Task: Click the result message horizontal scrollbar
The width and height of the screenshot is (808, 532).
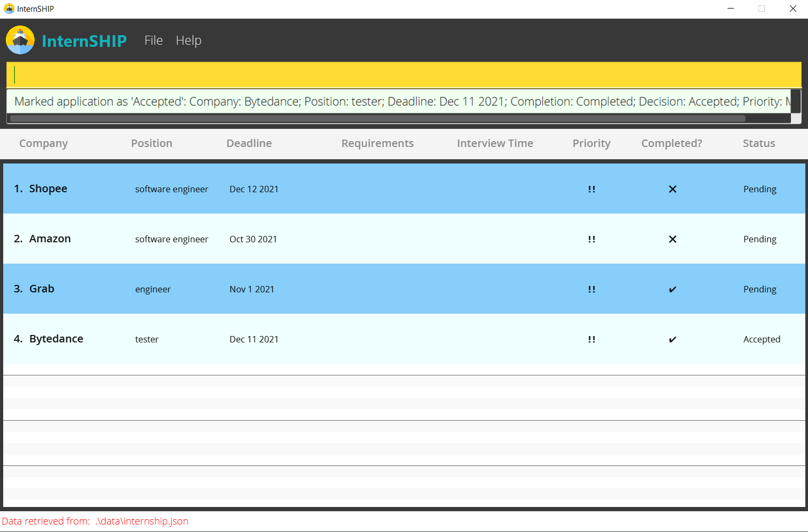Action: 378,118
